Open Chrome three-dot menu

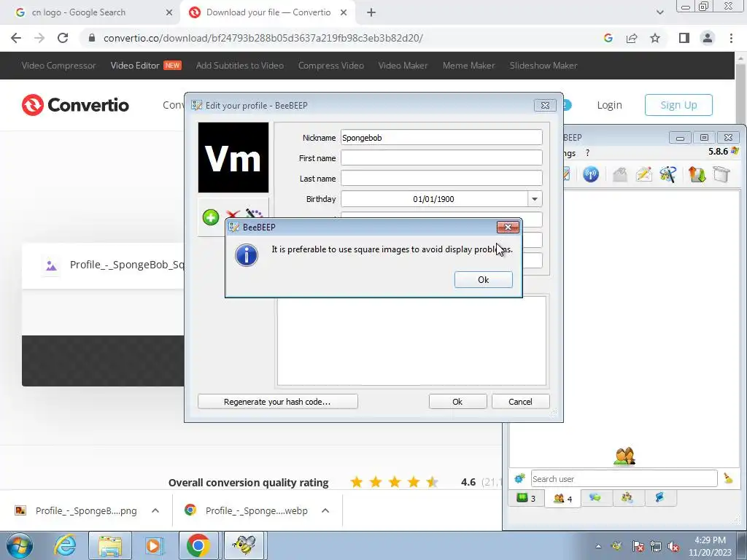tap(731, 38)
